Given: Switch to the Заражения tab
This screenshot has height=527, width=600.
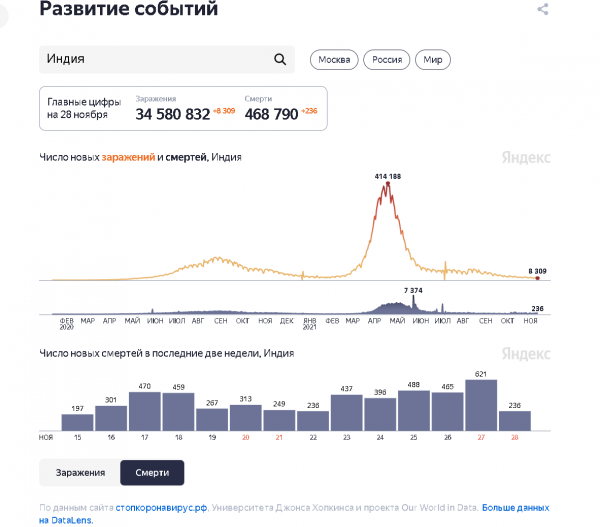Looking at the screenshot, I should (78, 473).
